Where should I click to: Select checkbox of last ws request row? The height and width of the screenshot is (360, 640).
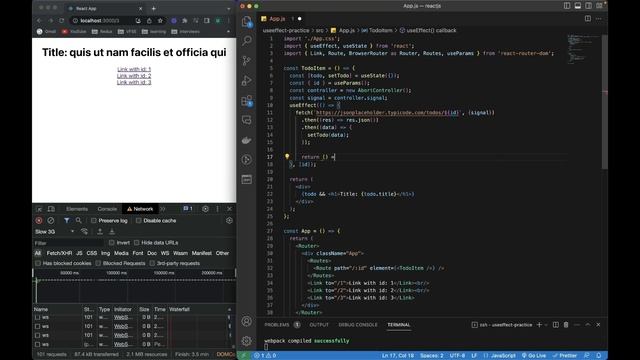click(38, 344)
